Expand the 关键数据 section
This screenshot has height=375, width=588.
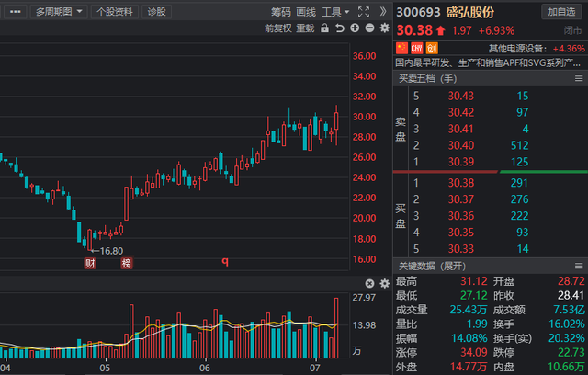pyautogui.click(x=432, y=266)
